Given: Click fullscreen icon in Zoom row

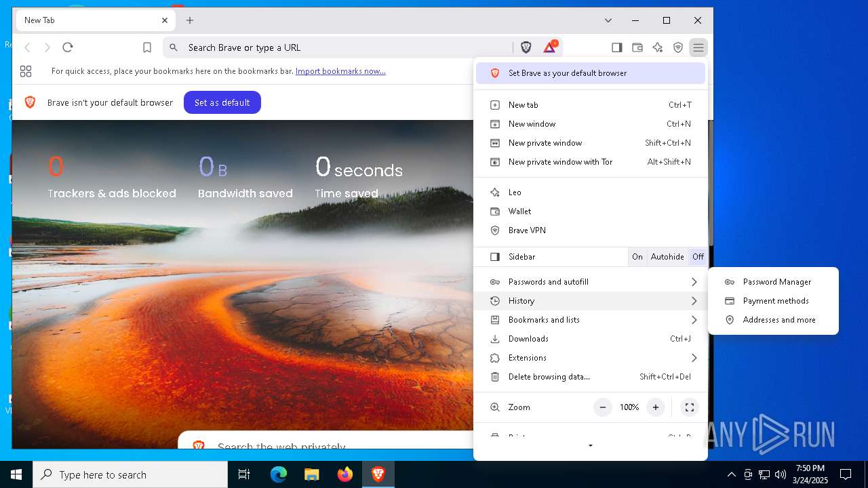Looking at the screenshot, I should (690, 407).
